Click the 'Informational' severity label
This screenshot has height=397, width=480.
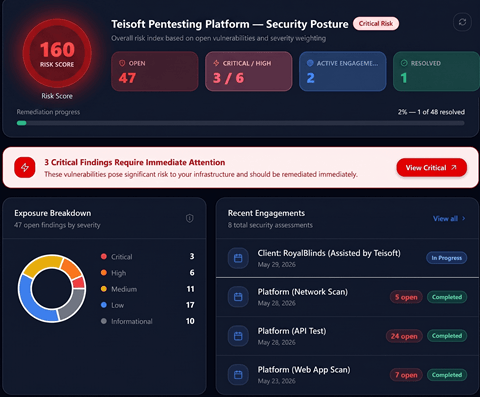[132, 321]
